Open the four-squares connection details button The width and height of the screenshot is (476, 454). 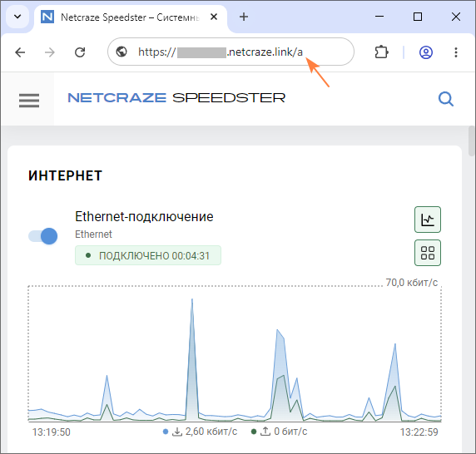[x=428, y=253]
